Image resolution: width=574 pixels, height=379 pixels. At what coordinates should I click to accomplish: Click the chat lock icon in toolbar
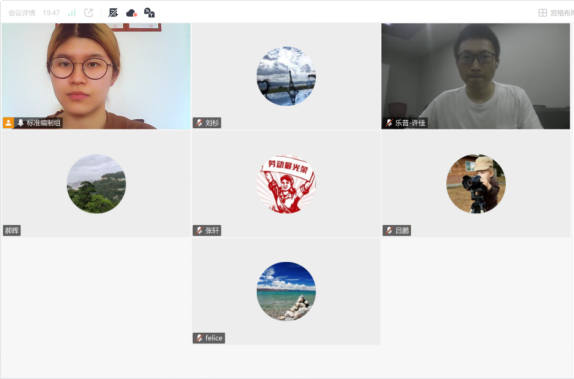149,13
